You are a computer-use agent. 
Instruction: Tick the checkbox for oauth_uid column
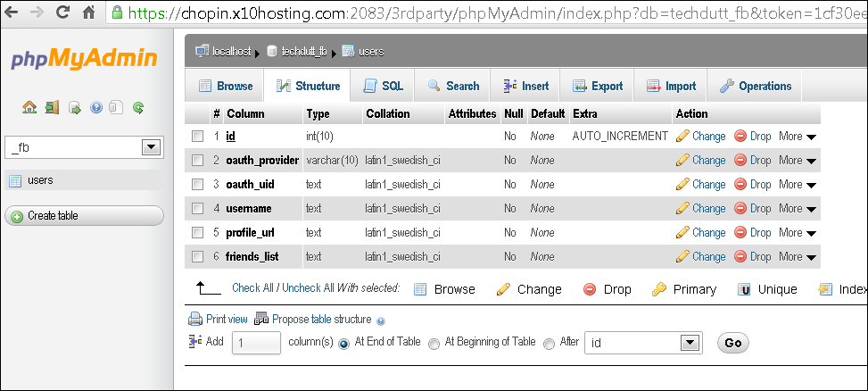coord(198,185)
